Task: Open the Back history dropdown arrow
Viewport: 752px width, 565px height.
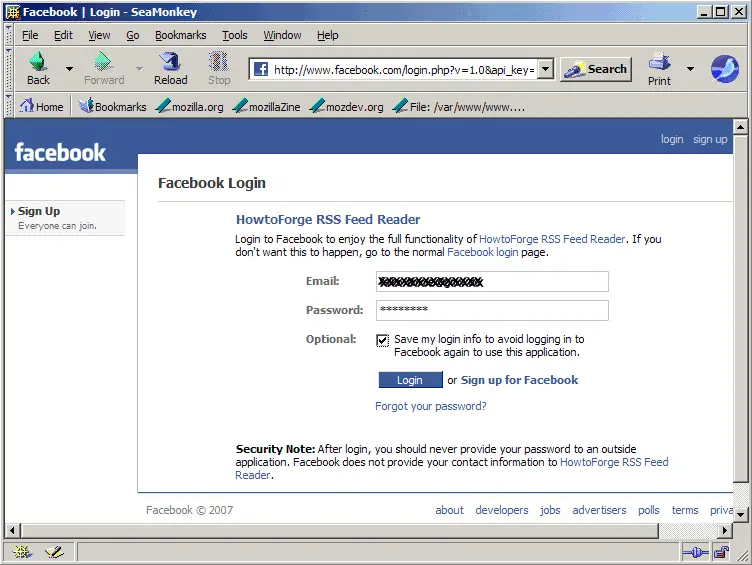Action: pos(70,69)
